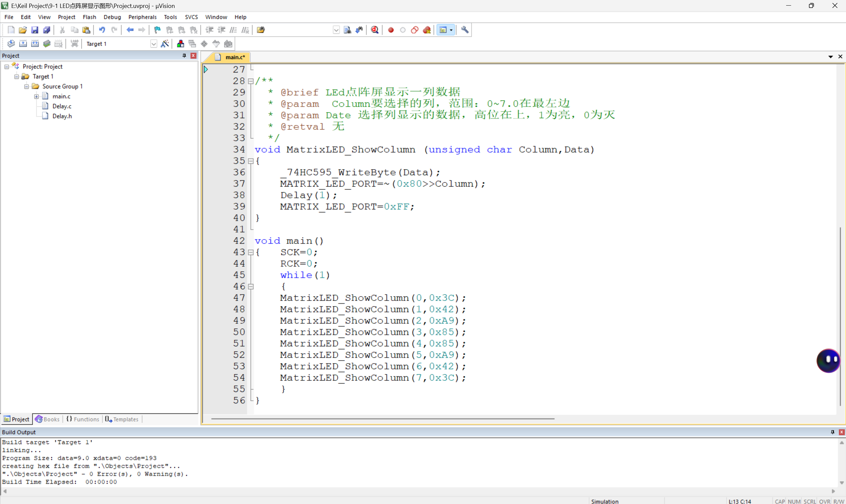Toggle bookmark flag icon in toolbar
This screenshot has height=504, width=846.
[157, 30]
